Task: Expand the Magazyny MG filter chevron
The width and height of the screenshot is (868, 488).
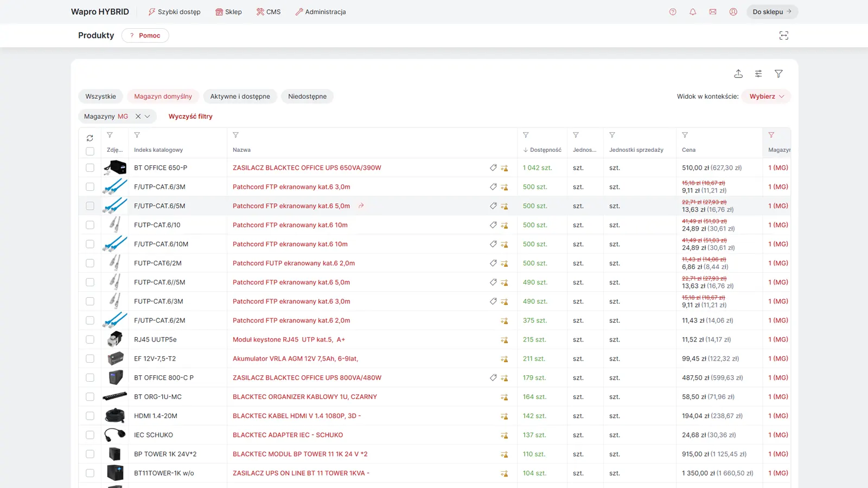Action: pos(148,116)
